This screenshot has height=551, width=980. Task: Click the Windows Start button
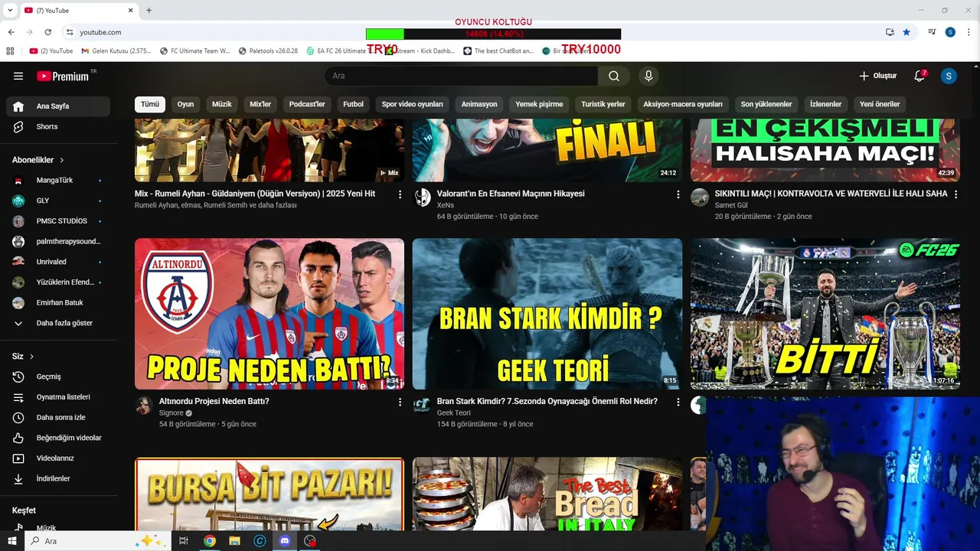pyautogui.click(x=12, y=541)
